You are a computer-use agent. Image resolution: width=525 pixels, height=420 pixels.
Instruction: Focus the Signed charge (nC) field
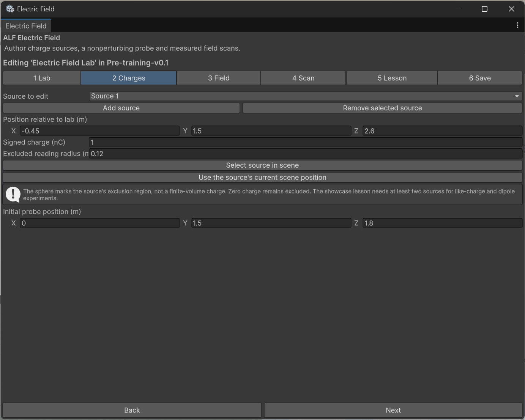[306, 142]
